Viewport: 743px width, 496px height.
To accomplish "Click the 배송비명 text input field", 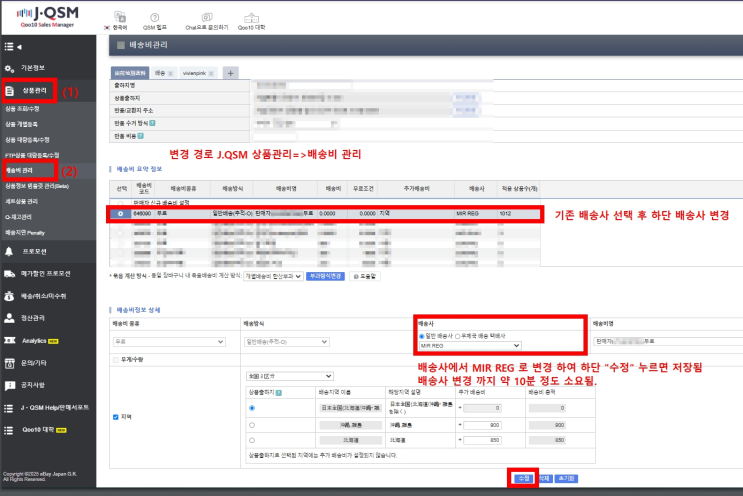I will click(668, 341).
